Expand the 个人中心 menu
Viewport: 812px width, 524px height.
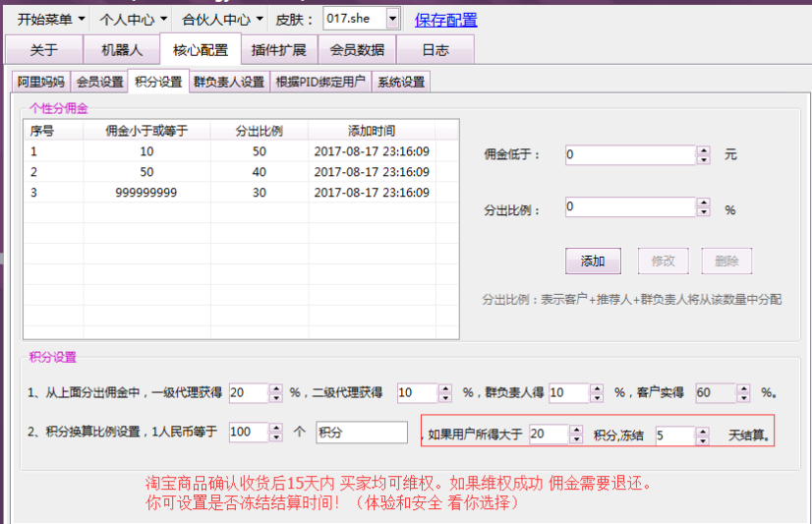tap(134, 19)
